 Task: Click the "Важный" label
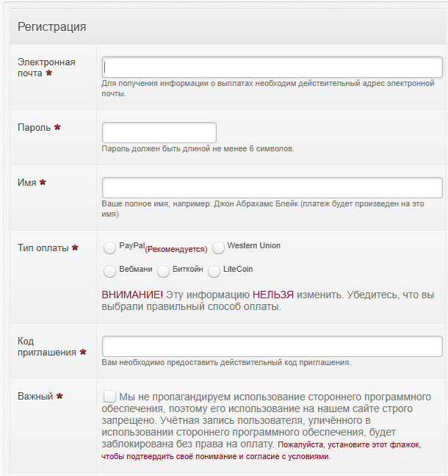[x=35, y=397]
